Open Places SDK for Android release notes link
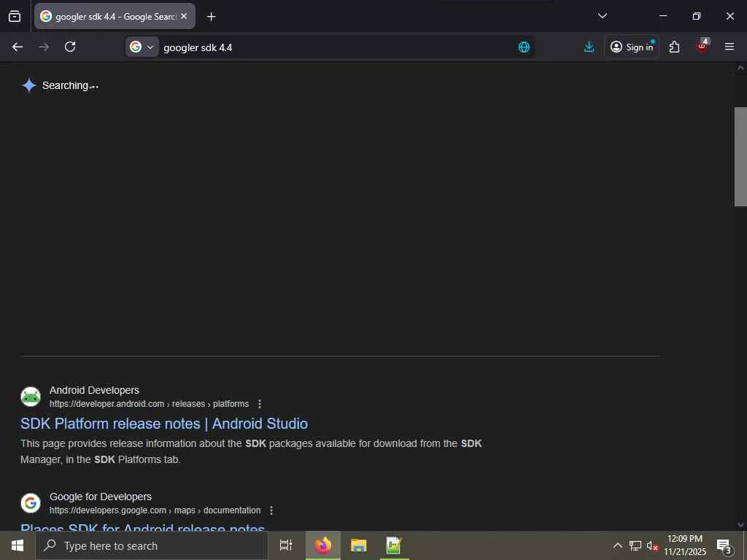Screen dimensions: 747x560 142,528
